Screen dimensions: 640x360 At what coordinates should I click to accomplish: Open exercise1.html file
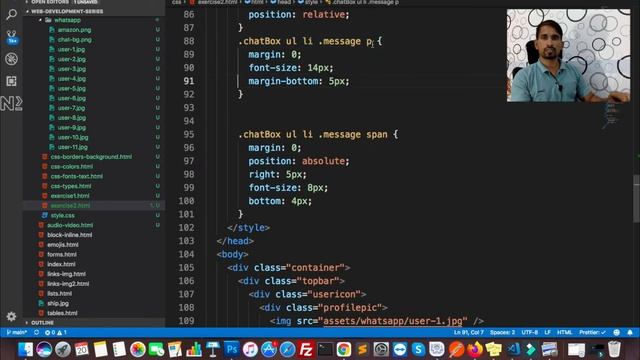point(70,196)
